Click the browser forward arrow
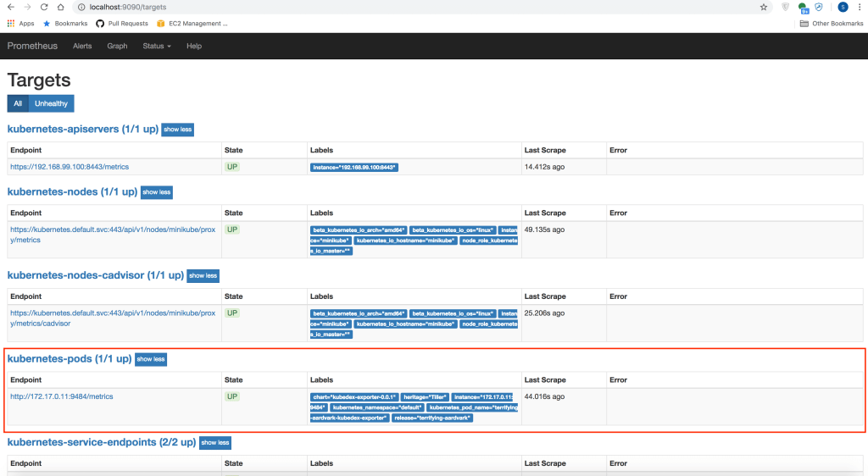Screen dimensions: 868x476 click(27, 7)
